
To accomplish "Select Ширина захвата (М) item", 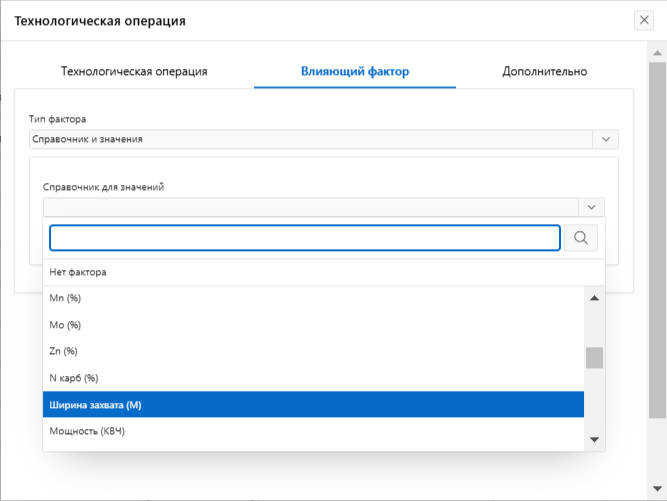I will [95, 405].
